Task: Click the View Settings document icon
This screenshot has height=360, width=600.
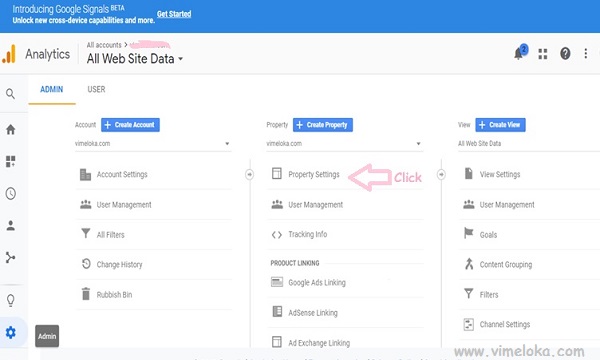Action: [x=469, y=173]
